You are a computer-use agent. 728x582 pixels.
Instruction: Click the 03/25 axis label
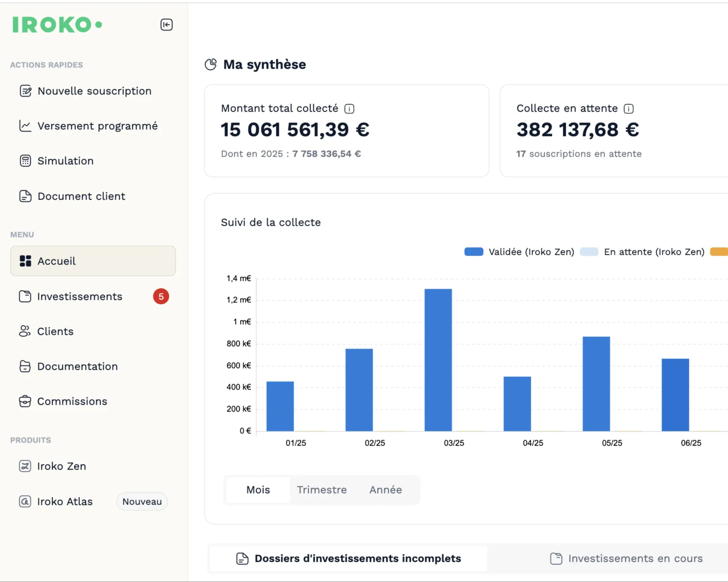(x=454, y=443)
